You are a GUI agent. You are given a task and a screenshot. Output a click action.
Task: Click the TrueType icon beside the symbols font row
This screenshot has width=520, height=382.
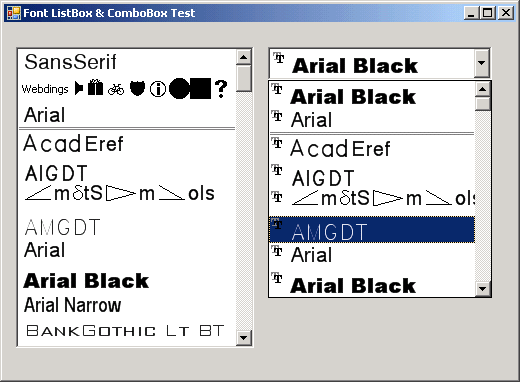click(277, 197)
